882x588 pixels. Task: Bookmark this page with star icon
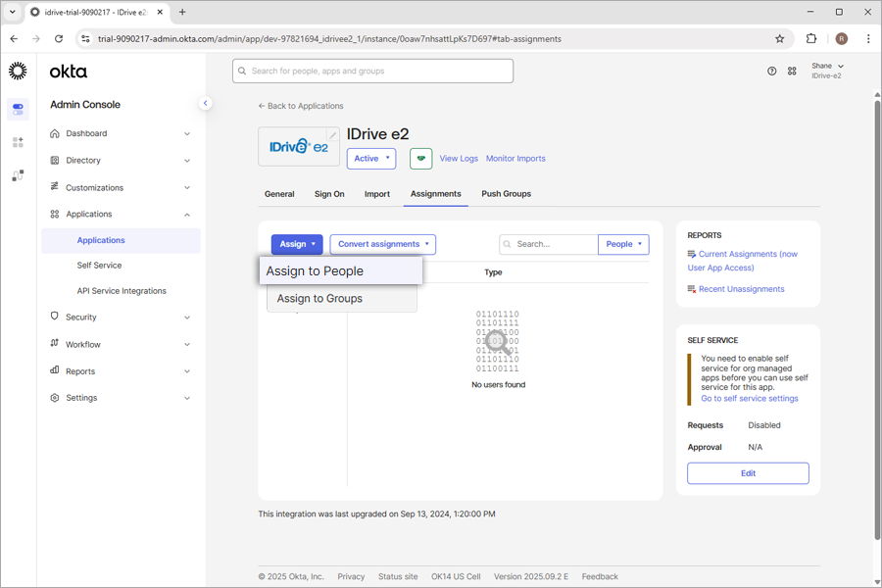pyautogui.click(x=779, y=39)
